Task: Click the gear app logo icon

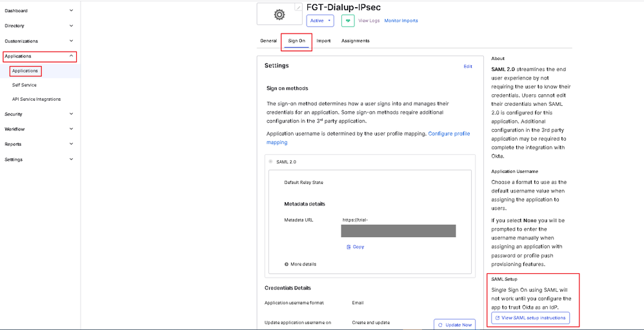Action: click(279, 14)
